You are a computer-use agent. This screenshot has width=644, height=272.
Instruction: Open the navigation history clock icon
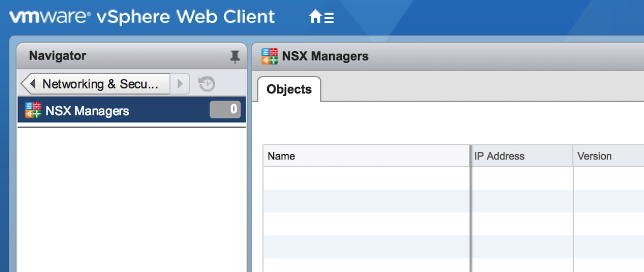click(x=207, y=84)
